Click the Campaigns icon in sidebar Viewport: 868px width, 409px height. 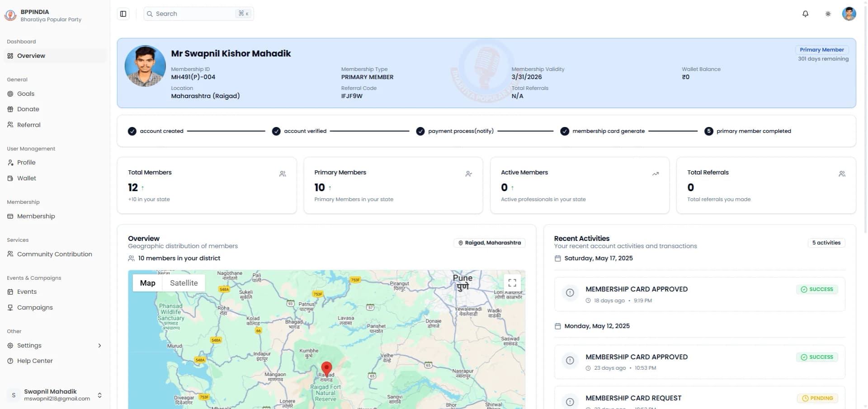[10, 308]
